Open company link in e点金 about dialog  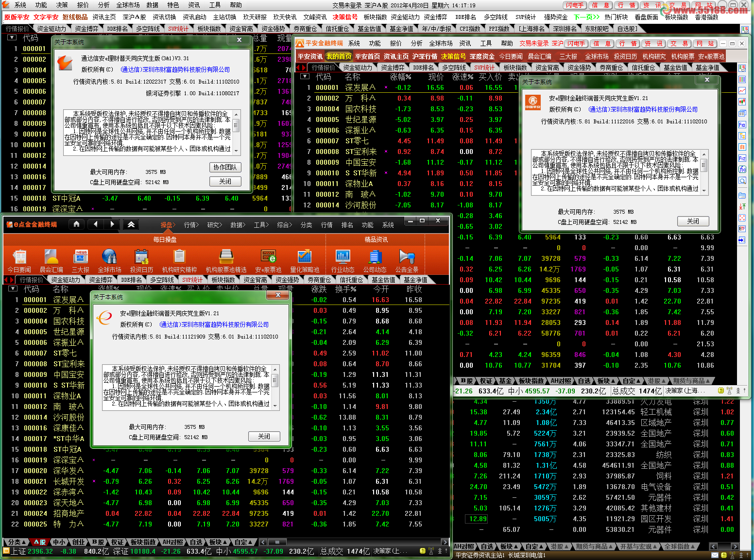point(214,324)
